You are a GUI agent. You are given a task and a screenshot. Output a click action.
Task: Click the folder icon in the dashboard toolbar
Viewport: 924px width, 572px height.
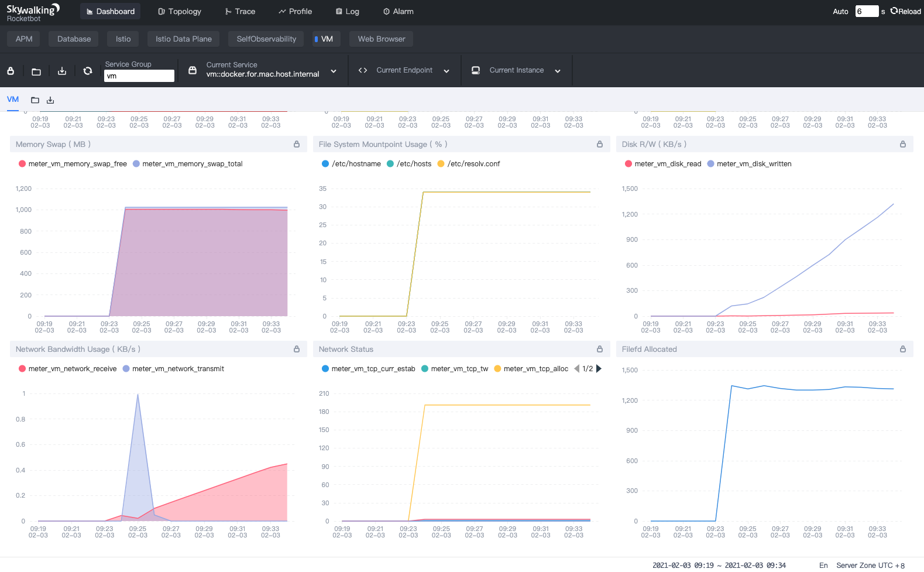36,71
